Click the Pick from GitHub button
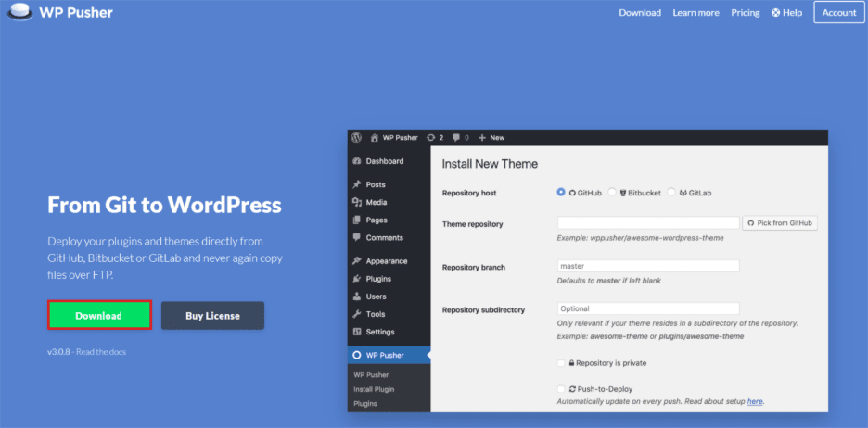Image resolution: width=868 pixels, height=428 pixels. pos(780,223)
